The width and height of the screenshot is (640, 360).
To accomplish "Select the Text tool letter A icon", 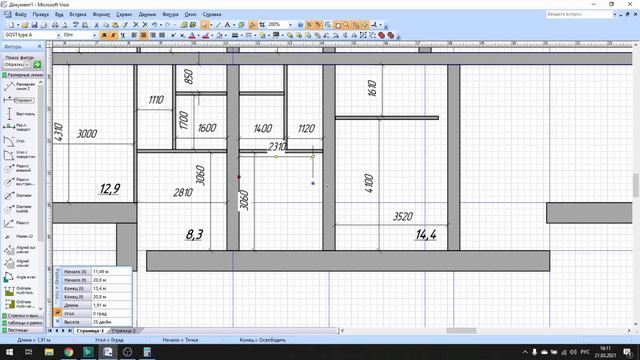I will tap(227, 25).
